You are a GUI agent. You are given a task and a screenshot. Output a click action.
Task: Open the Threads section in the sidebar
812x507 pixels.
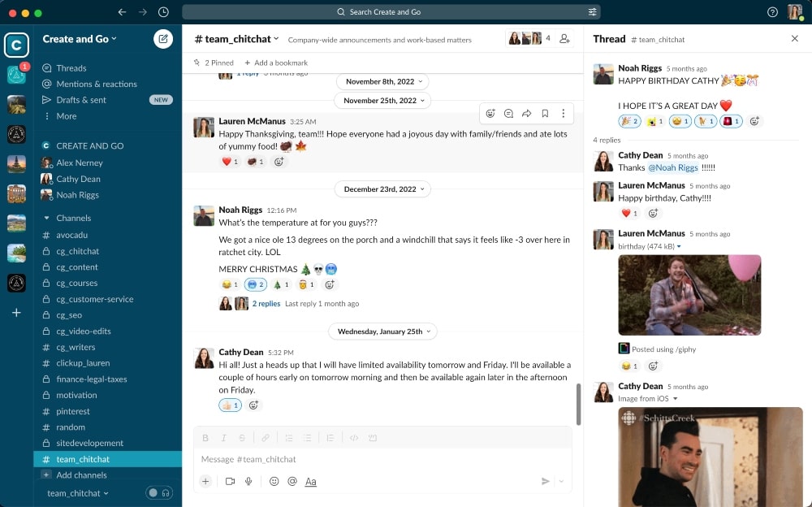point(71,67)
